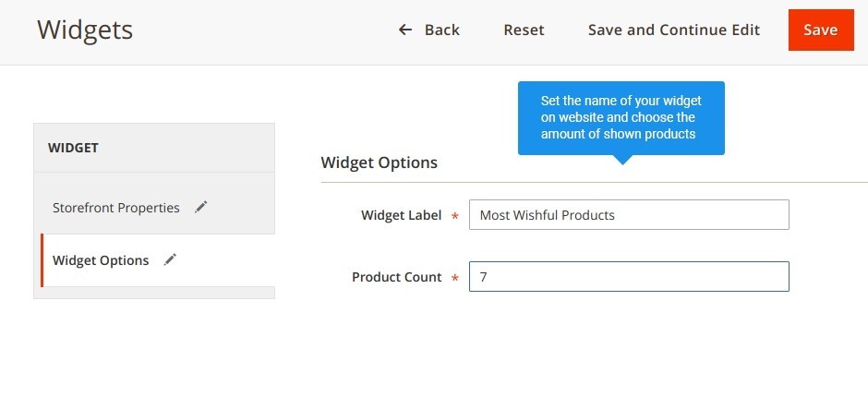Choose Save and Continue Edit

pos(674,30)
